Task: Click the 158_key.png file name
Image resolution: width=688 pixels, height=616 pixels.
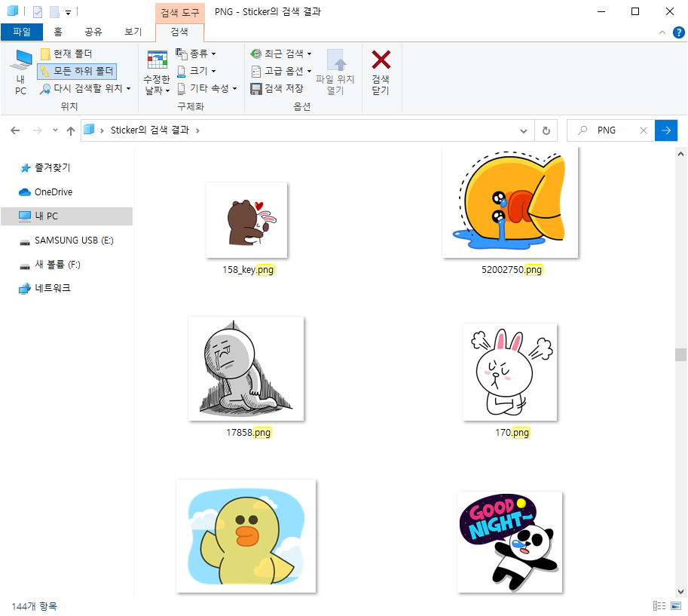Action: [x=249, y=270]
